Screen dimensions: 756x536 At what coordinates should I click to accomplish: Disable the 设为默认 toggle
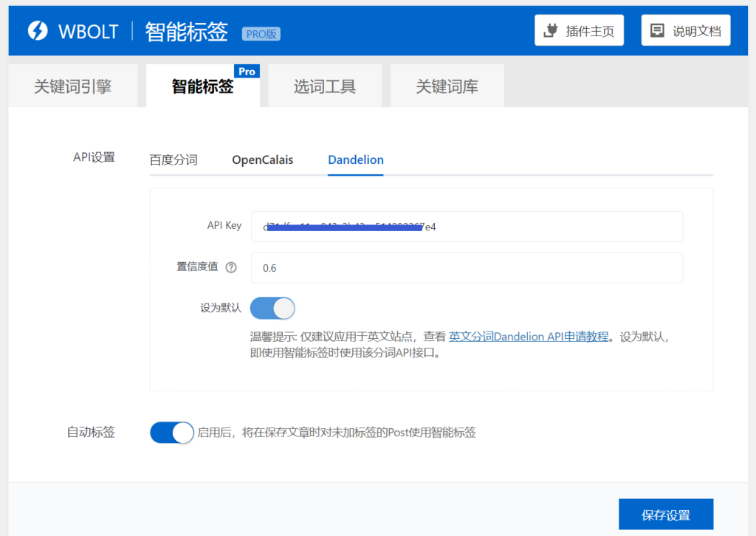(x=272, y=308)
